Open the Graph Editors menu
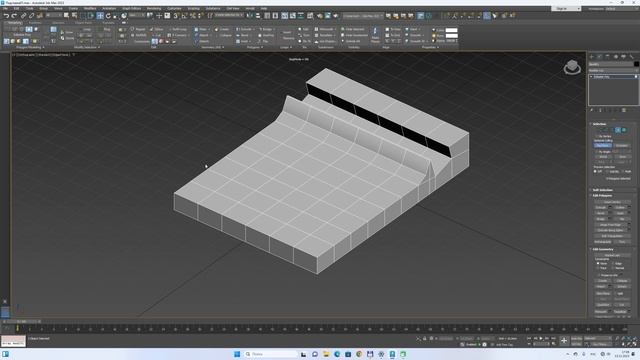Image resolution: width=640 pixels, height=360 pixels. [x=131, y=8]
